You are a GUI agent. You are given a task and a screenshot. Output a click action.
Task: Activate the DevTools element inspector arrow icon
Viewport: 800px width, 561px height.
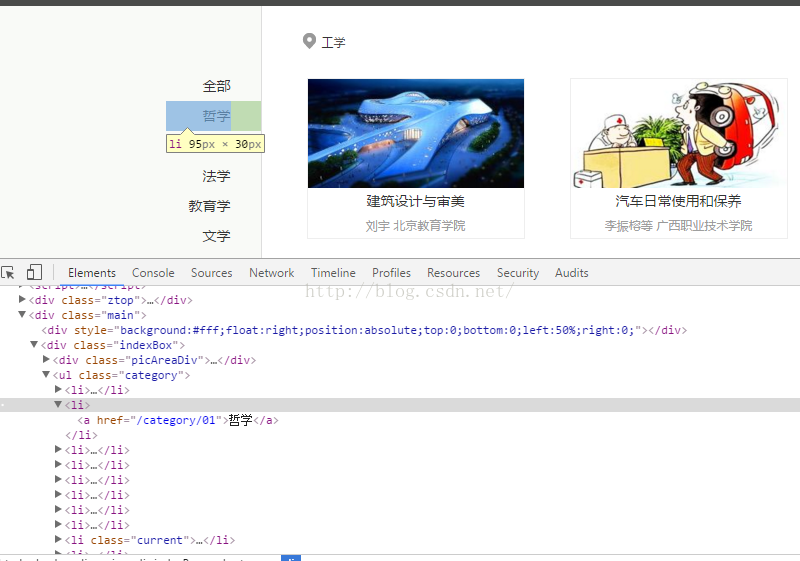pos(8,273)
